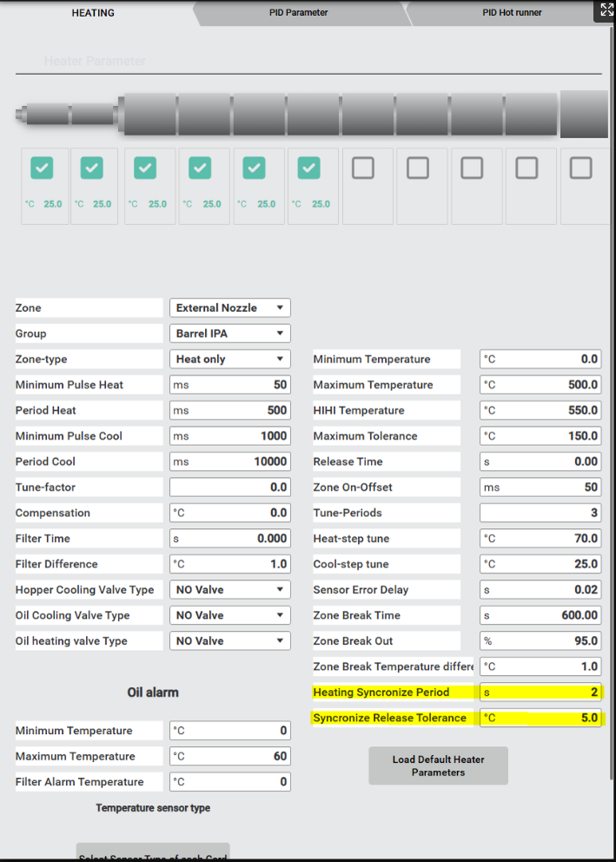The width and height of the screenshot is (616, 862).
Task: Click the Heating Syncronize Period input field
Action: [540, 693]
